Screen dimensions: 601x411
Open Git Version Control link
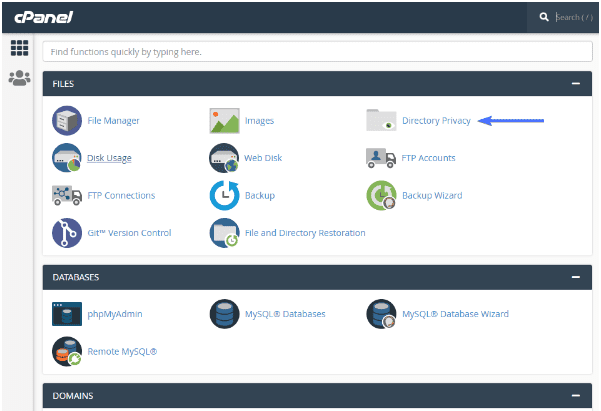click(129, 233)
